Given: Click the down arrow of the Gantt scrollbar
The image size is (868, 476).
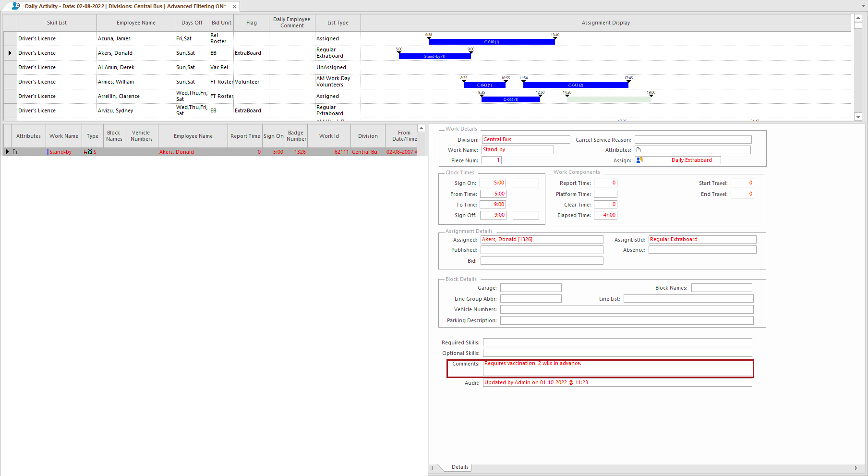Looking at the screenshot, I should point(858,116).
